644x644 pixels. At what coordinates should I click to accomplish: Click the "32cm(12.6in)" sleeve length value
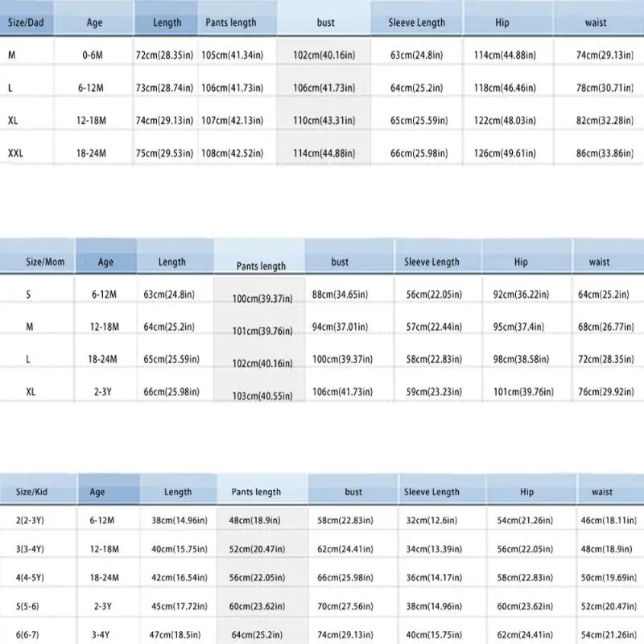431,521
